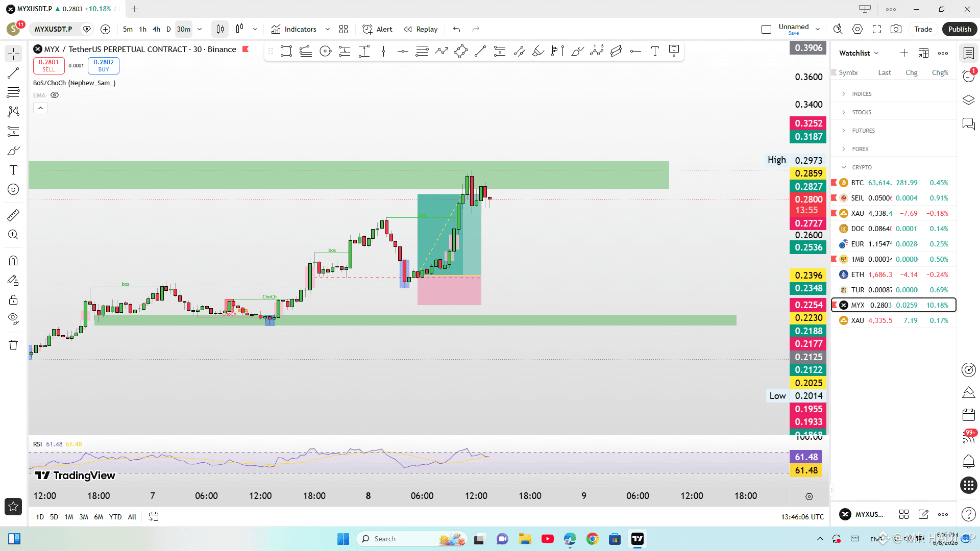This screenshot has width=980, height=551.
Task: Open the Object Tree layers panel
Action: [968, 100]
